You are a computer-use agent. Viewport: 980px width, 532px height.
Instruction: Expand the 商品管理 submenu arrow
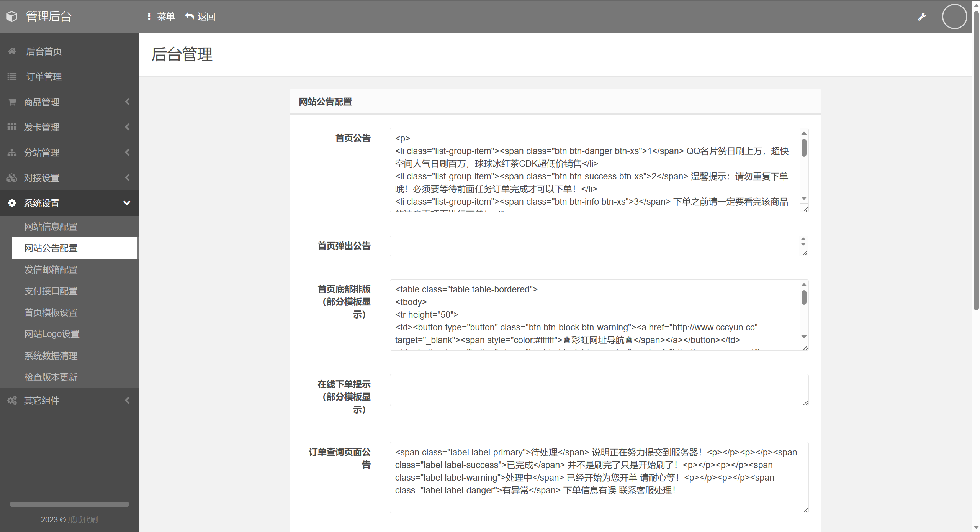[x=127, y=102]
